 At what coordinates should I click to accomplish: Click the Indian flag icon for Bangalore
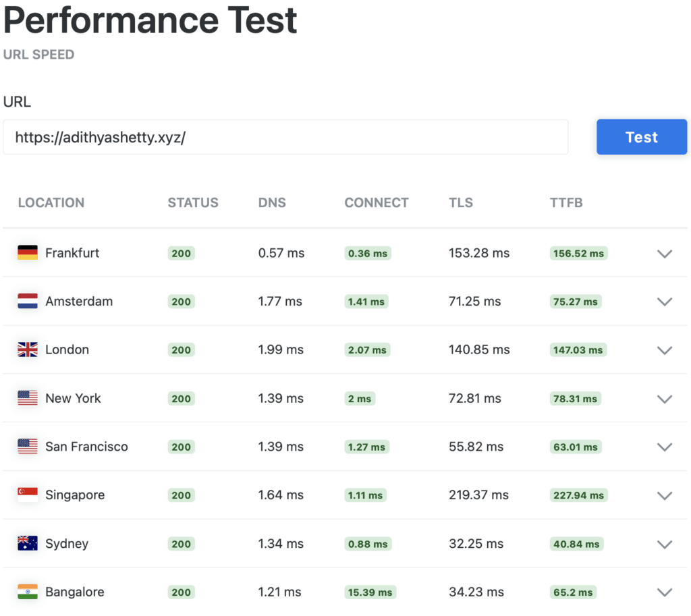coord(27,592)
